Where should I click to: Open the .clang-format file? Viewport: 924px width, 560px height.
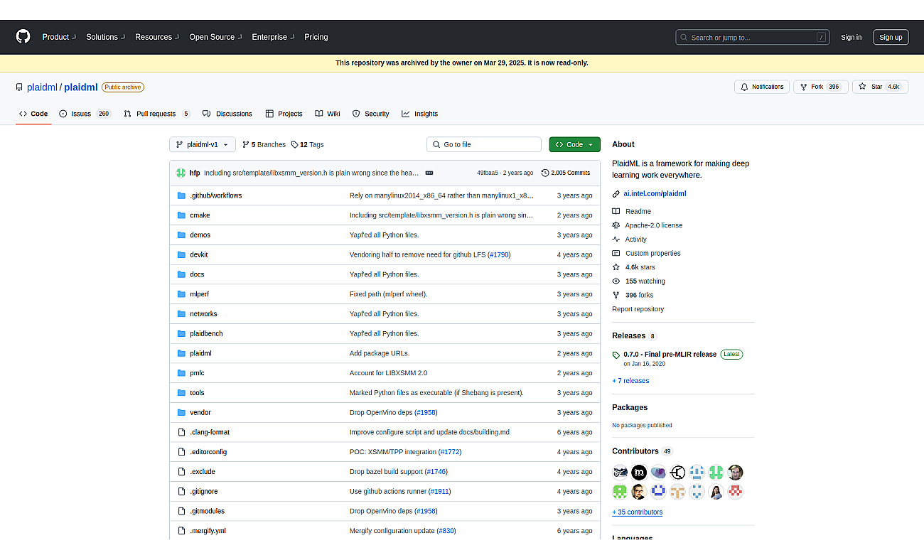click(x=210, y=432)
